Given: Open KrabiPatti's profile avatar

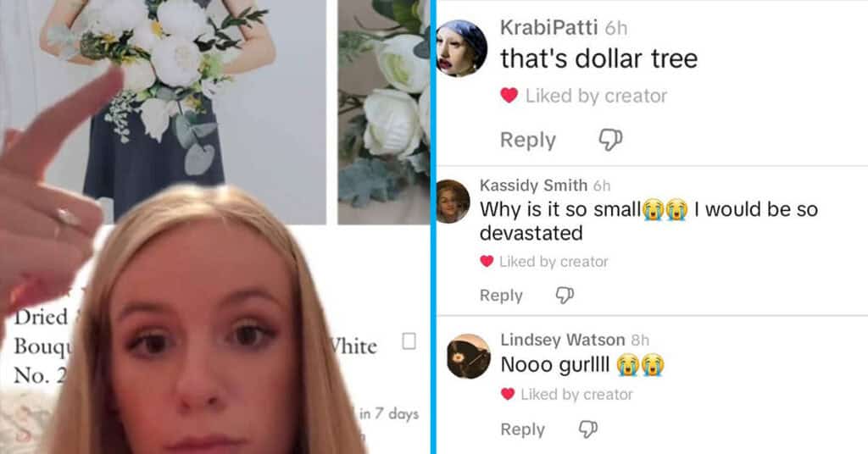Looking at the screenshot, I should pos(462,47).
